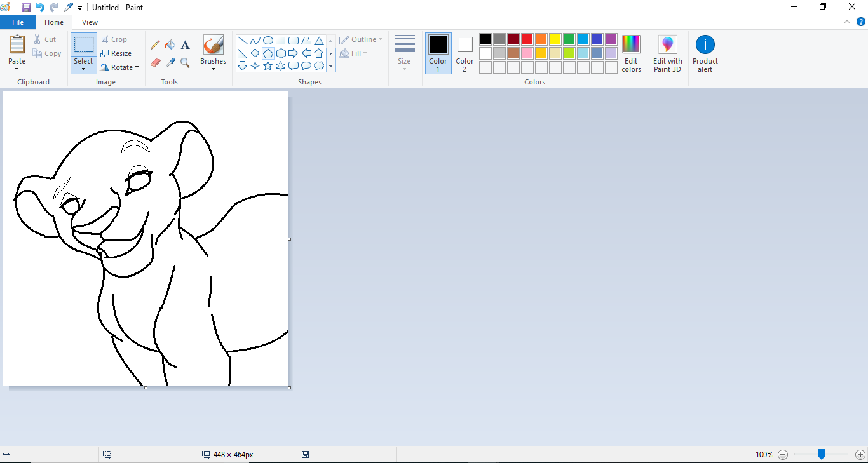The image size is (868, 463).
Task: Redo the last undone action
Action: point(54,8)
